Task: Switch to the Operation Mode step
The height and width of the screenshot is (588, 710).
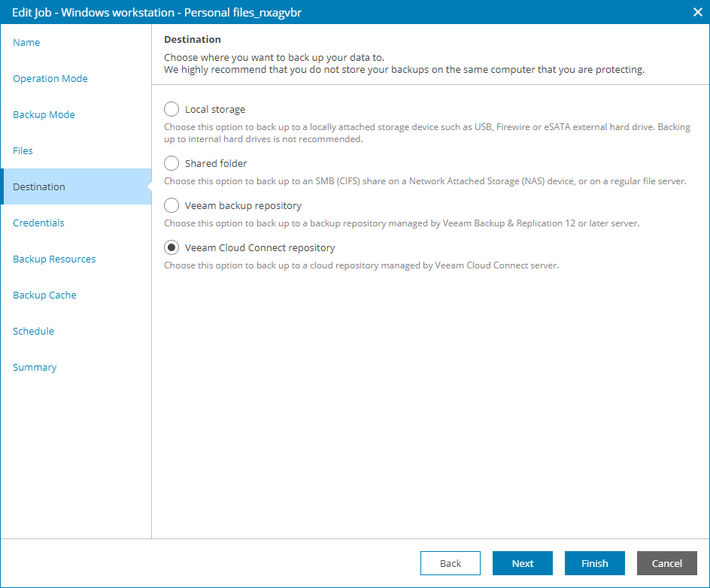Action: (x=50, y=78)
